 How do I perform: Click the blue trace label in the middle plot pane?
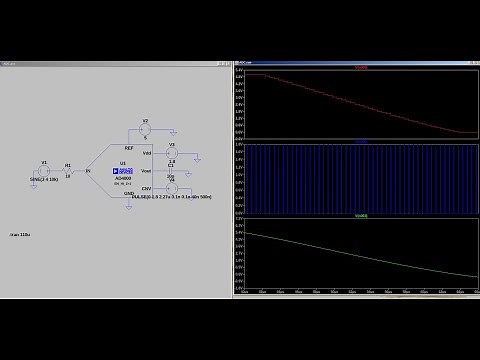coord(361,142)
